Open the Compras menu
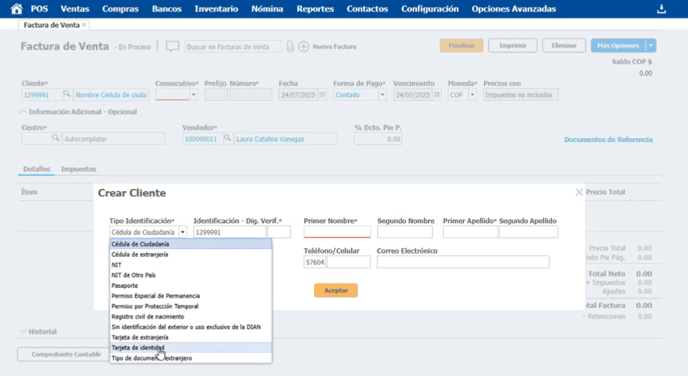This screenshot has height=376, width=688. click(x=120, y=9)
